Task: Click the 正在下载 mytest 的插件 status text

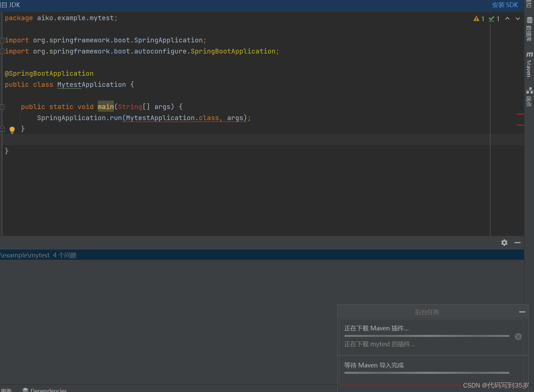Action: (x=379, y=344)
